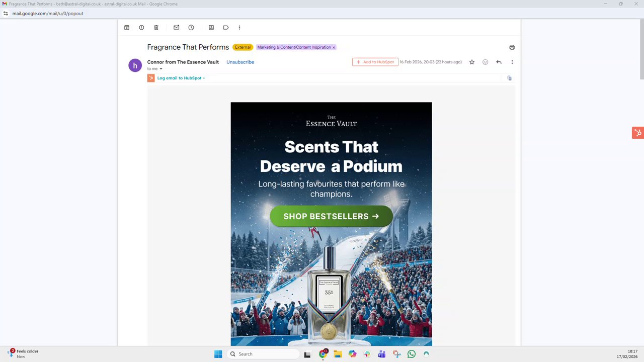This screenshot has width=644, height=362.
Task: Open the clock and date panel
Action: (627, 354)
